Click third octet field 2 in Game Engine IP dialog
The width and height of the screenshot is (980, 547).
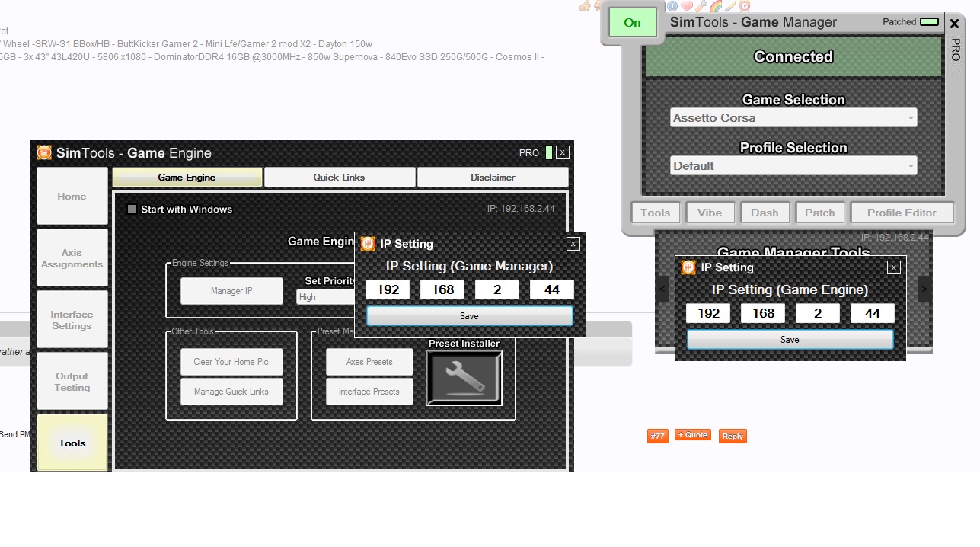click(818, 313)
